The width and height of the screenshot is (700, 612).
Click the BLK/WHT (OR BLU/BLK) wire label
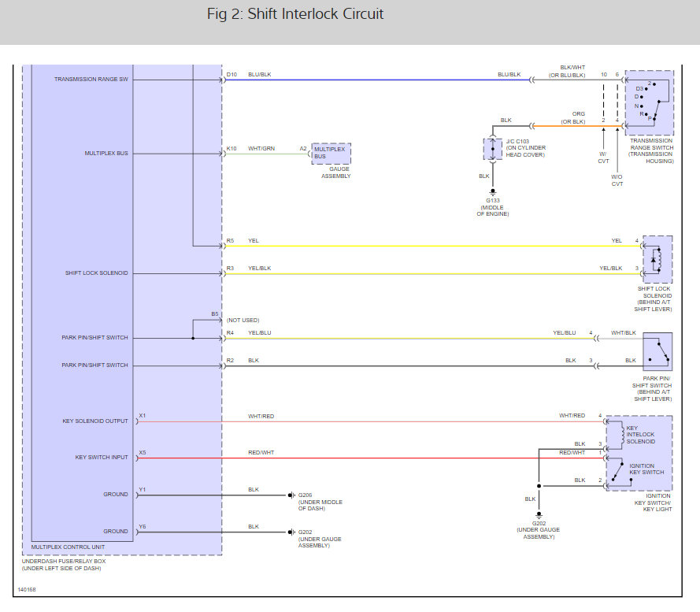pos(567,72)
